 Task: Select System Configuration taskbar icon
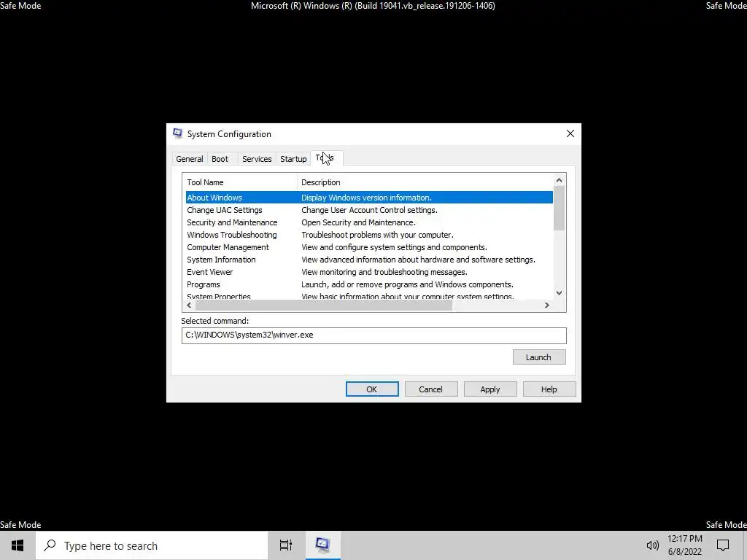(323, 545)
